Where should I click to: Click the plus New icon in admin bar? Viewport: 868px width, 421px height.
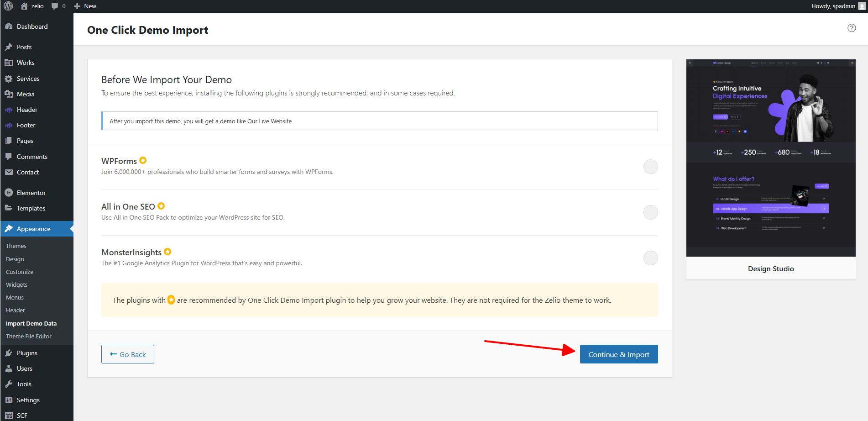point(77,6)
